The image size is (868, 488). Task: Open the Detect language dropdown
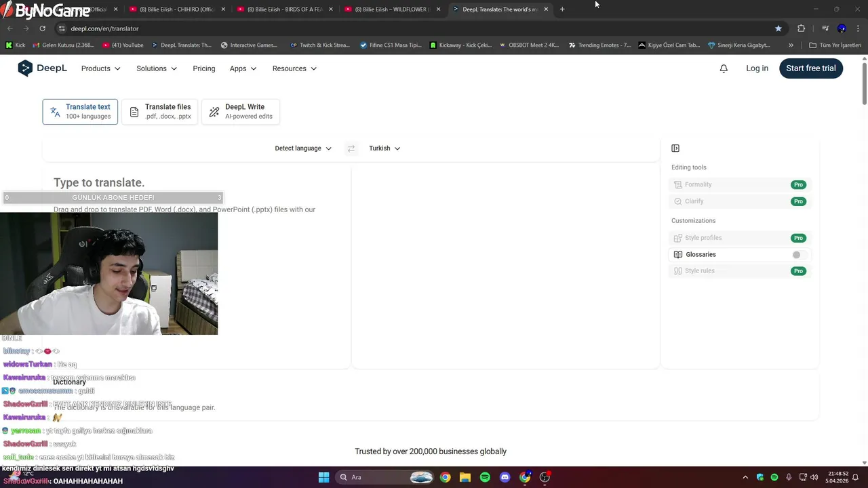click(303, 148)
